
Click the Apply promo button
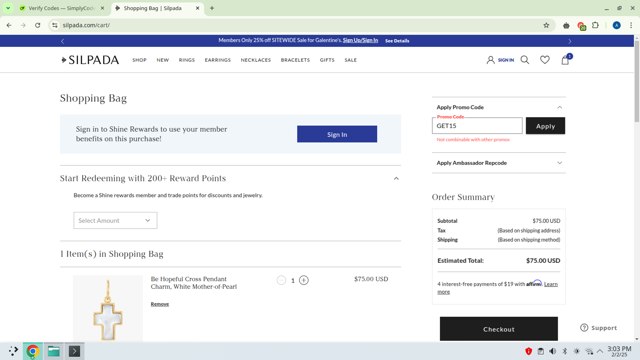pos(545,126)
